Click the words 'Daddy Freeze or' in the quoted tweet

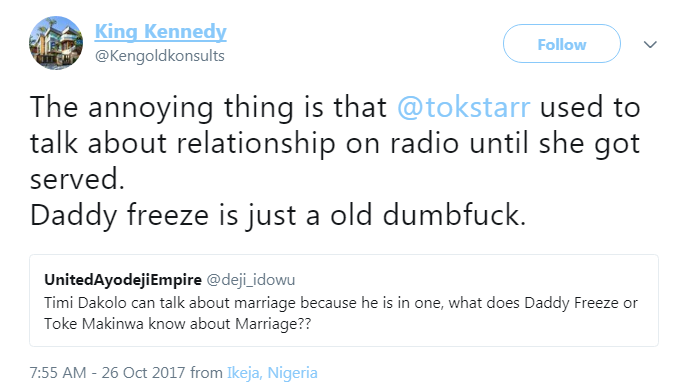click(581, 303)
